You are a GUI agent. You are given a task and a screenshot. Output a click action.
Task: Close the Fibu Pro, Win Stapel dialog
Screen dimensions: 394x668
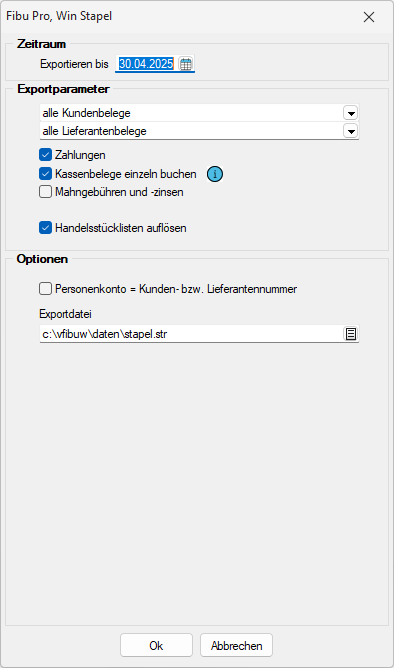pos(369,17)
